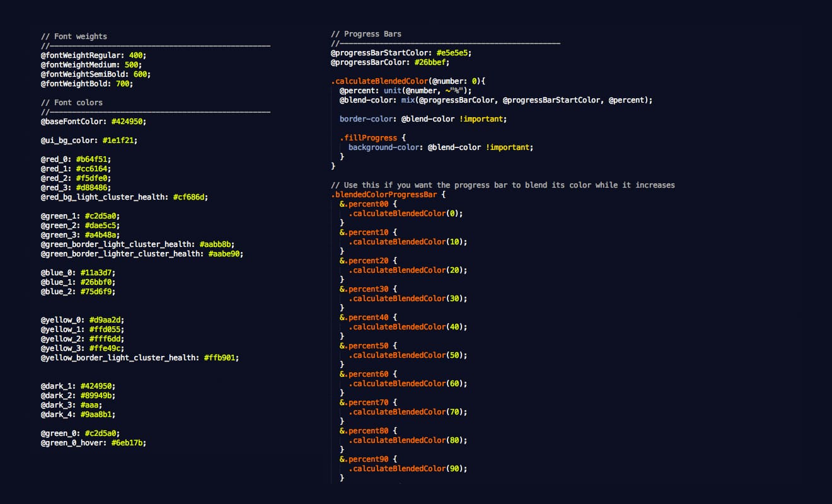Viewport: 832px width, 504px height.
Task: Click the @fontWeightRegular variable
Action: pos(83,55)
